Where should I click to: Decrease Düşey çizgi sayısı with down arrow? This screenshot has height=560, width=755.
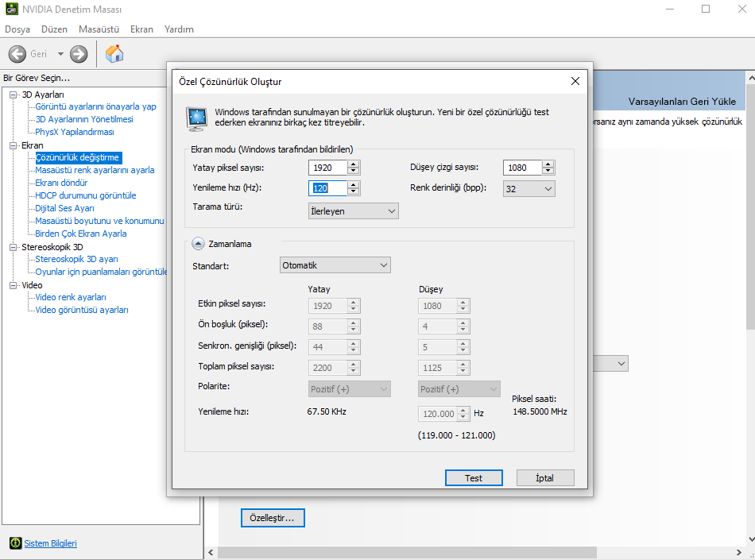coord(548,172)
